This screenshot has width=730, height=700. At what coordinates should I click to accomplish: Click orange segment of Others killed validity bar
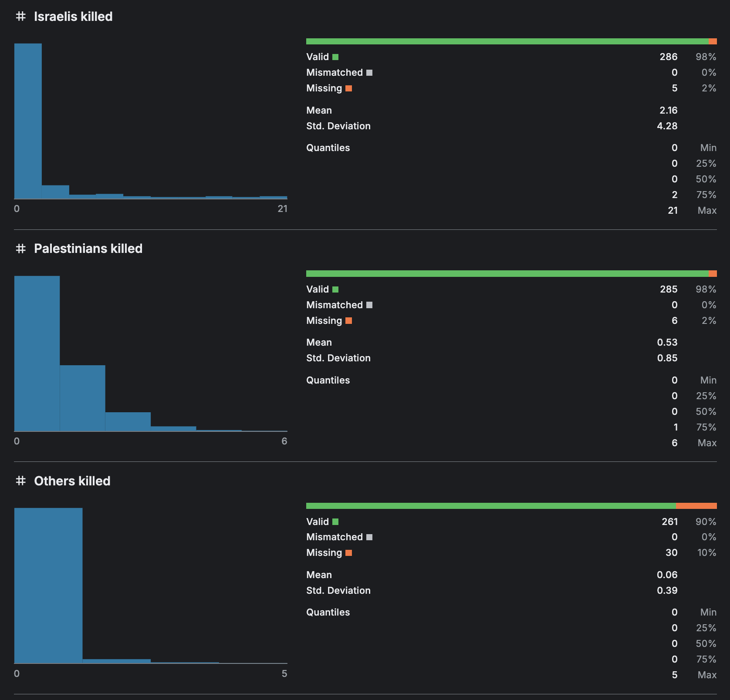[696, 506]
